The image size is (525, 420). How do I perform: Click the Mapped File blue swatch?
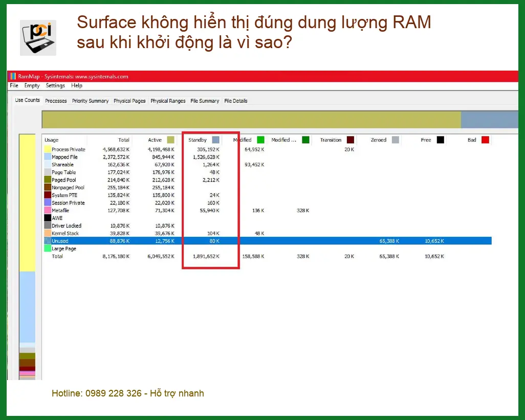[x=48, y=157]
